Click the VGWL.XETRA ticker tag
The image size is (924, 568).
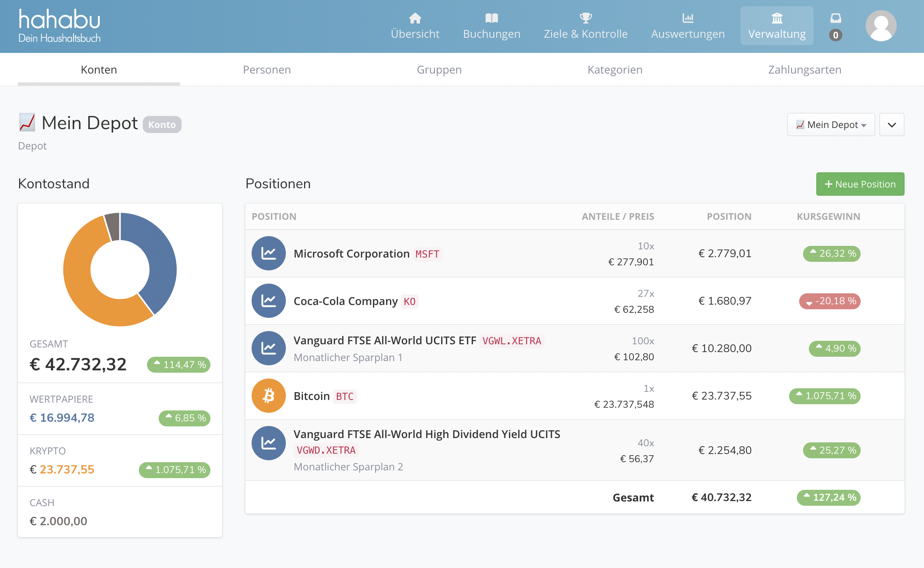click(511, 341)
